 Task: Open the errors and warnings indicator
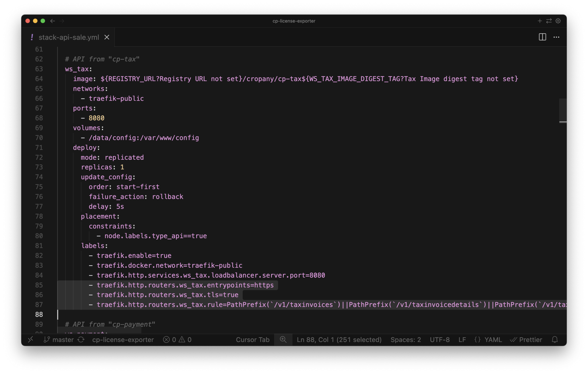click(x=177, y=340)
